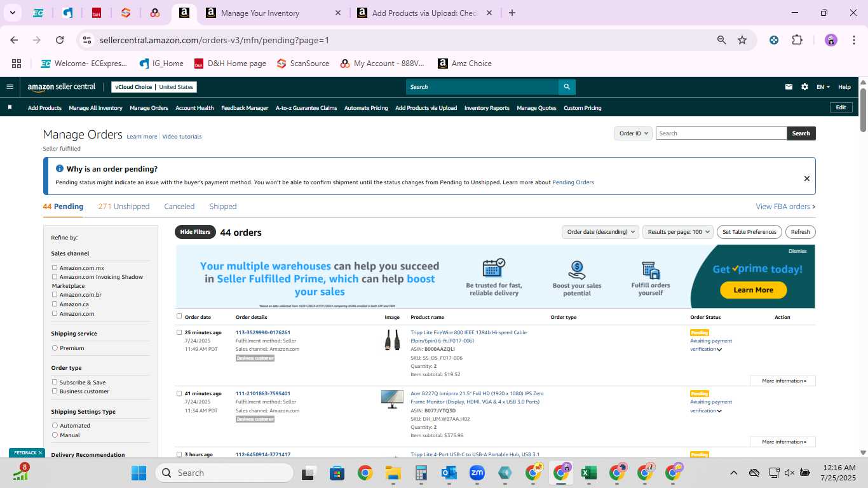Check the Amazon.com sales channel filter
868x488 pixels.
click(x=55, y=314)
